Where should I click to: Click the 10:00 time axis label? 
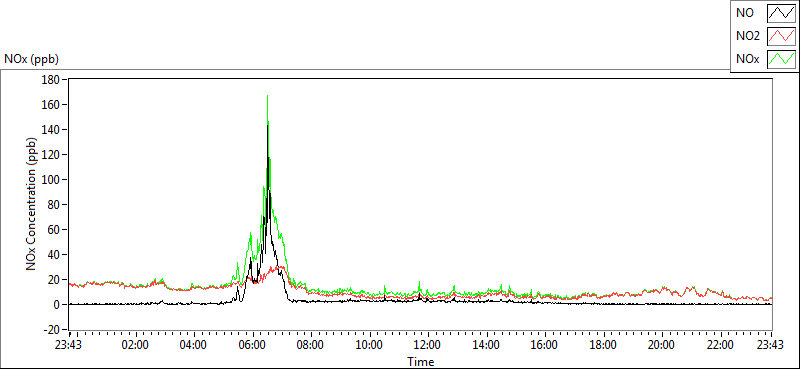point(369,344)
